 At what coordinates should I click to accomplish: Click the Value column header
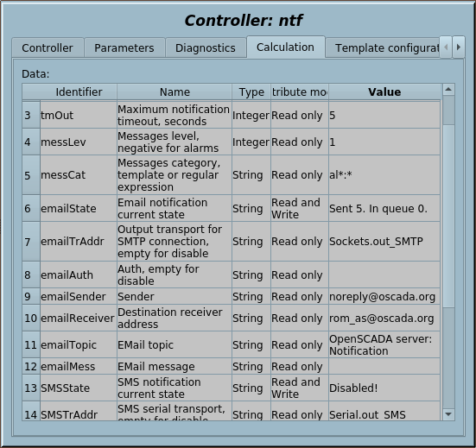[384, 91]
